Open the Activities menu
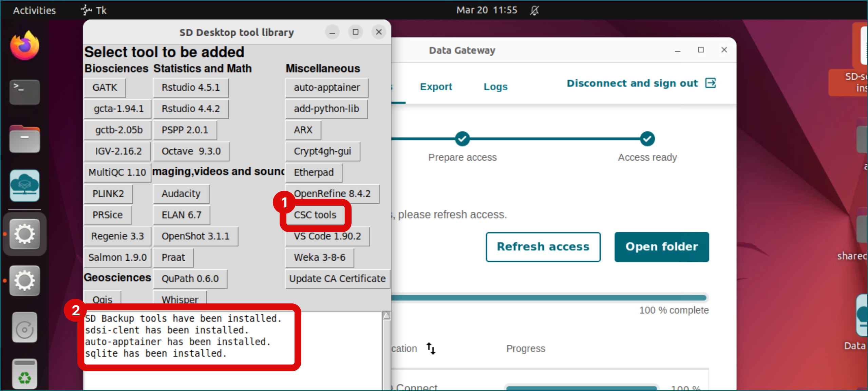This screenshot has width=868, height=391. click(34, 10)
